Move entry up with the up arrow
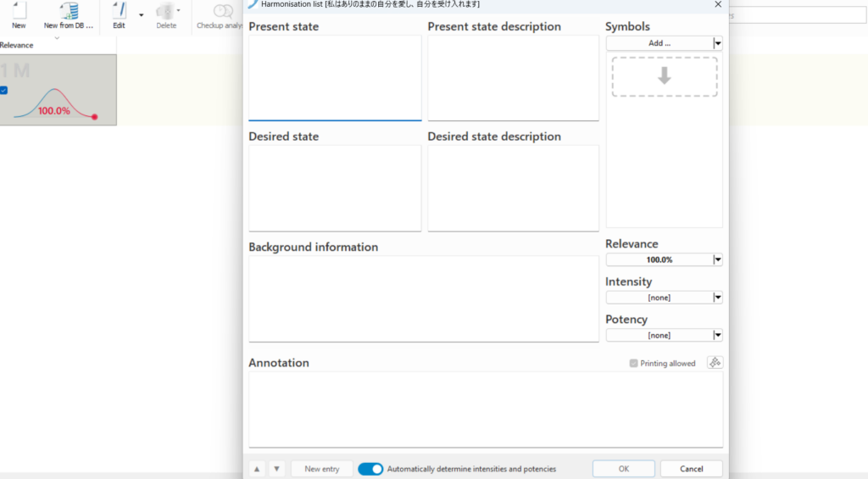This screenshot has height=479, width=868. [257, 469]
